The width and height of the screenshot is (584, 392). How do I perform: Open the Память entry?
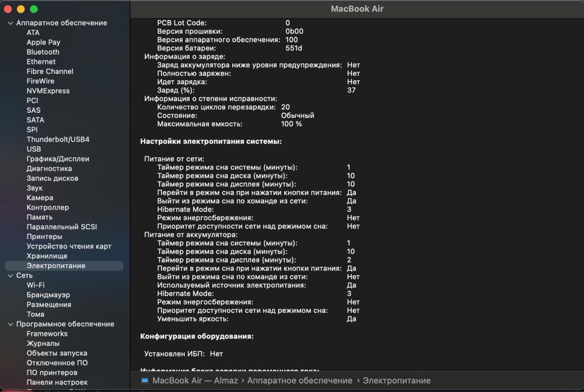click(x=40, y=217)
